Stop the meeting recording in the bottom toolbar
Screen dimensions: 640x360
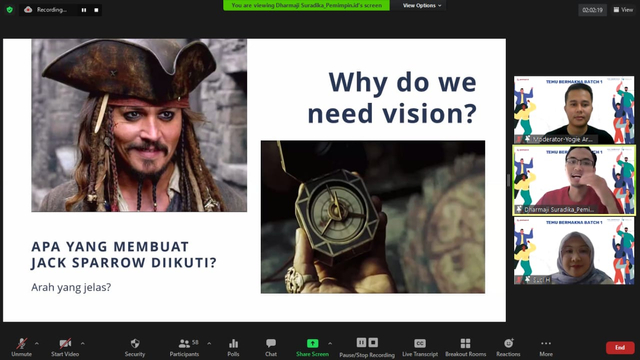pos(373,342)
